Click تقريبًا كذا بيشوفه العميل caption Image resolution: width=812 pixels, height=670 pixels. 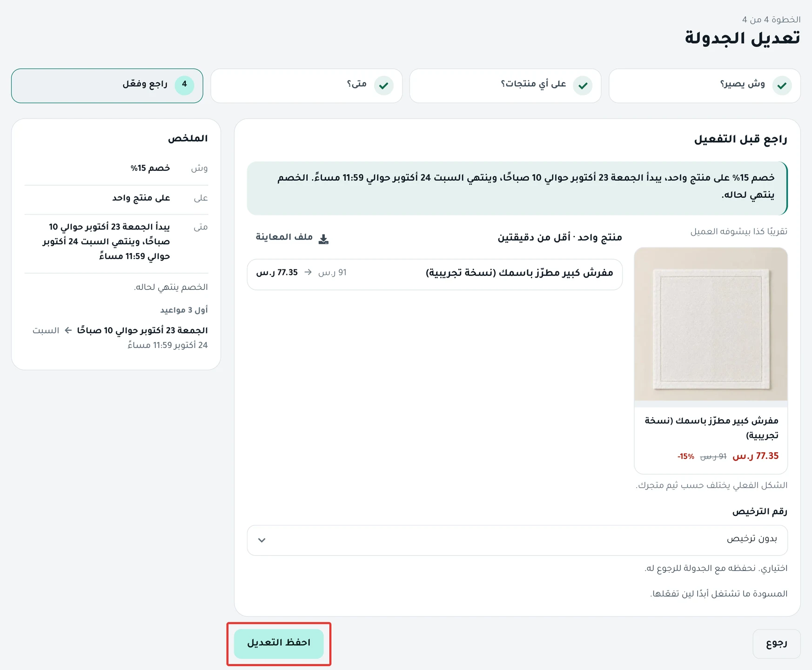[x=738, y=231]
